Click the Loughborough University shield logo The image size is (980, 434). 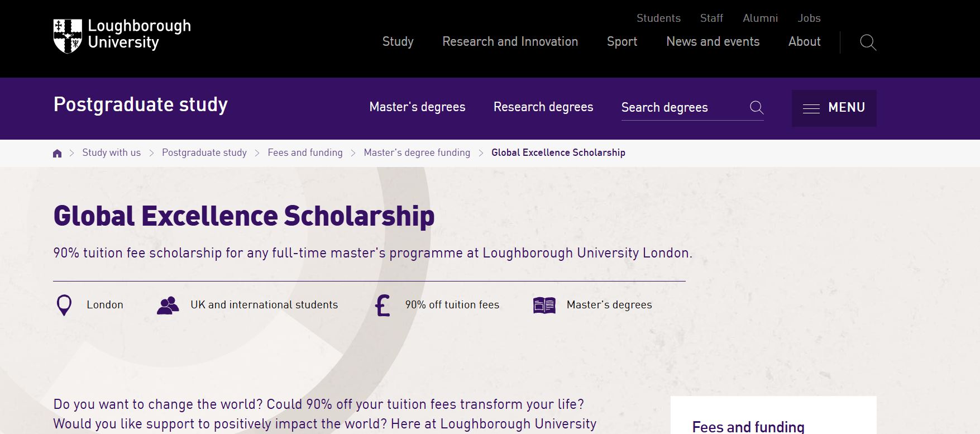(x=68, y=36)
